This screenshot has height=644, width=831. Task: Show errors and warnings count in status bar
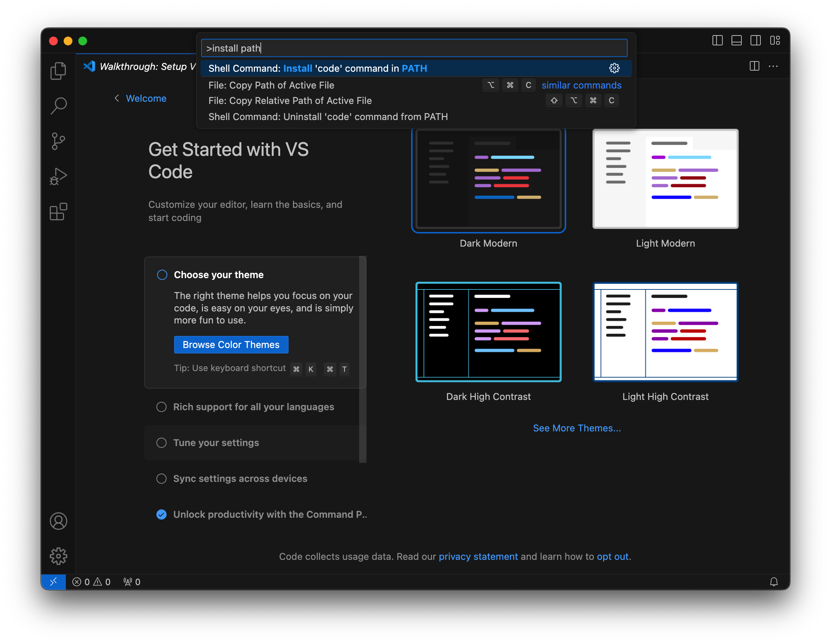click(x=91, y=581)
